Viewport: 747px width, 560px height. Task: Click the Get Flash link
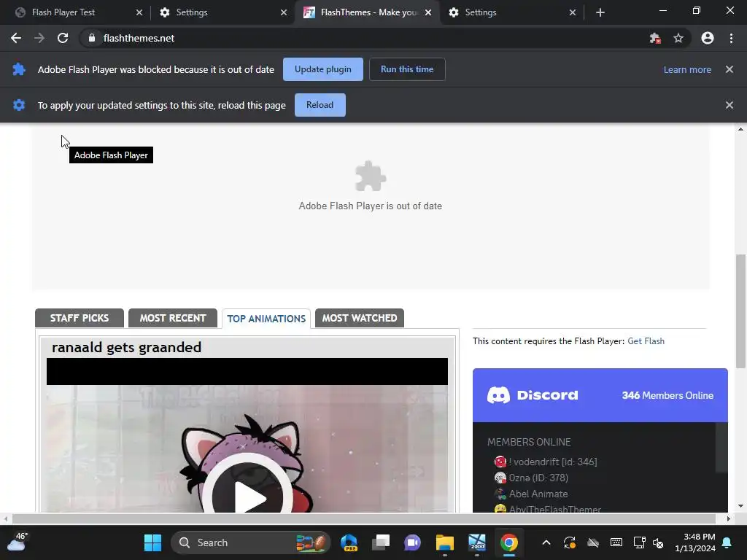(x=646, y=341)
